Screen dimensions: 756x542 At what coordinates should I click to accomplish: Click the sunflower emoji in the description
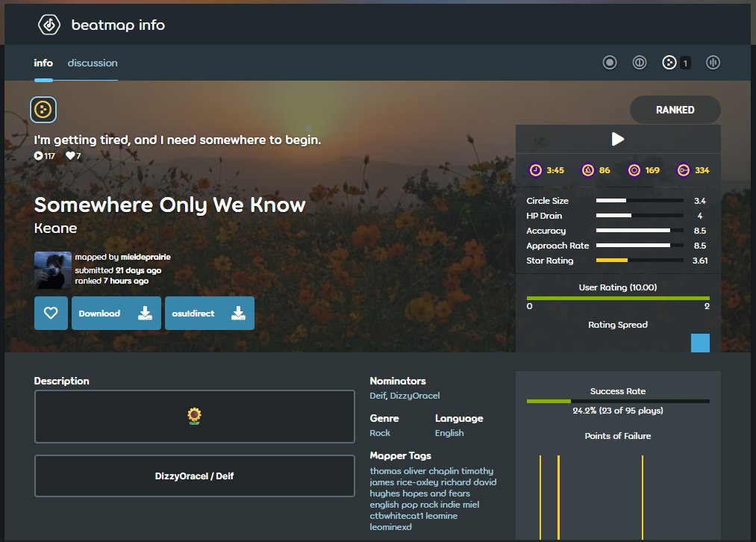(x=194, y=416)
